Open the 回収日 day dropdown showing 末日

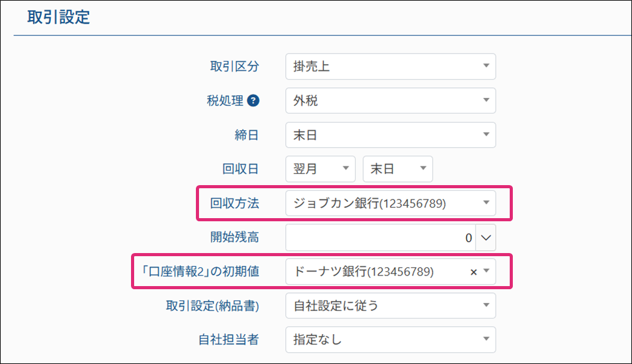tap(397, 169)
